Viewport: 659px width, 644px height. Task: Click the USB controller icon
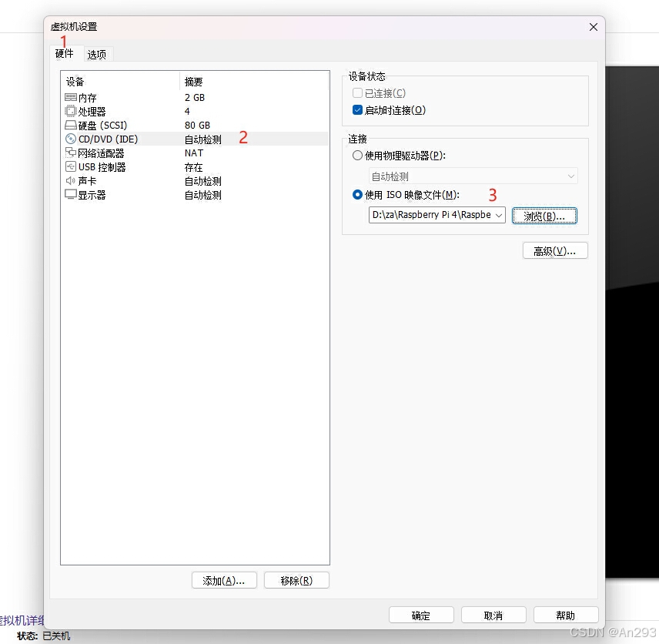(71, 167)
